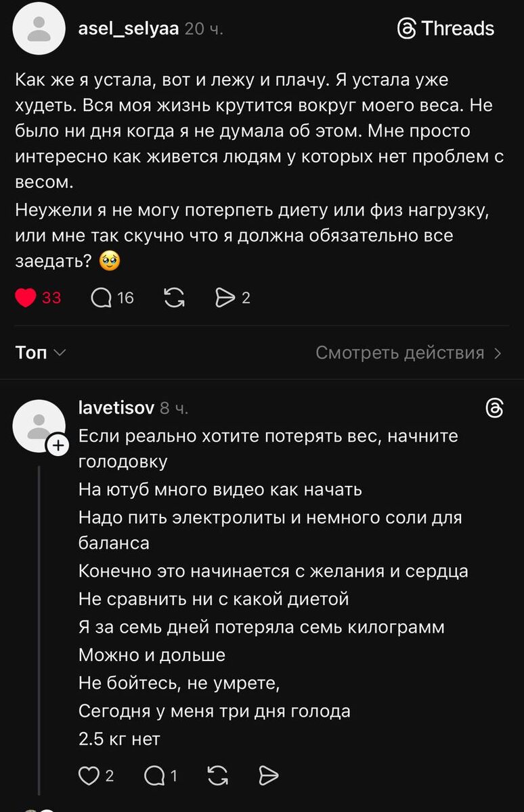This screenshot has width=524, height=812.
Task: Expand the Смотреть действия chevron
Action: point(498,353)
